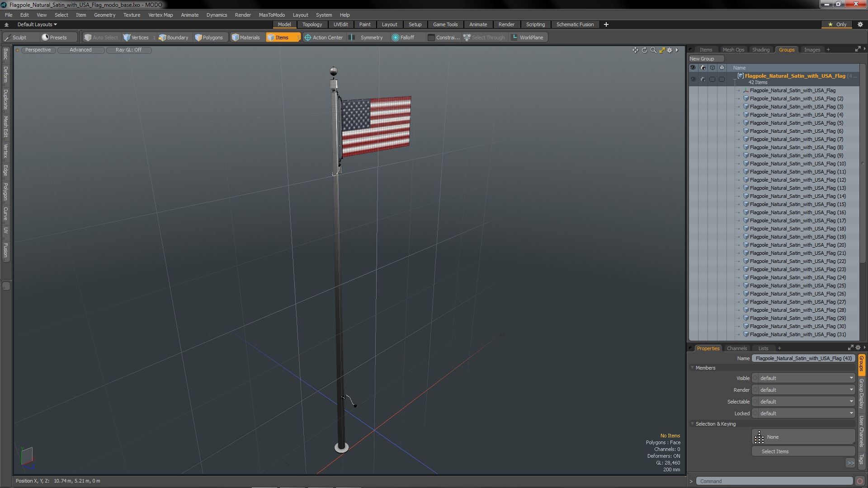This screenshot has width=868, height=488.
Task: Open the Visible default dropdown
Action: (803, 378)
